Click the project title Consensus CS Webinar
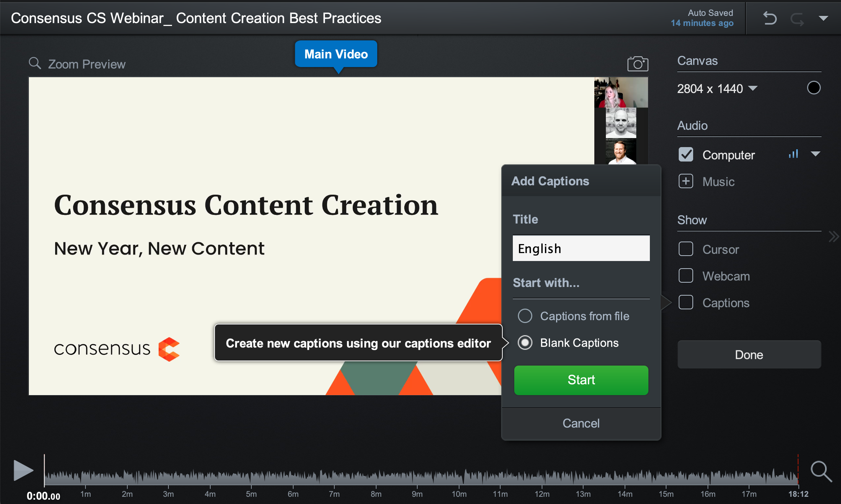The image size is (841, 504). pos(196,18)
